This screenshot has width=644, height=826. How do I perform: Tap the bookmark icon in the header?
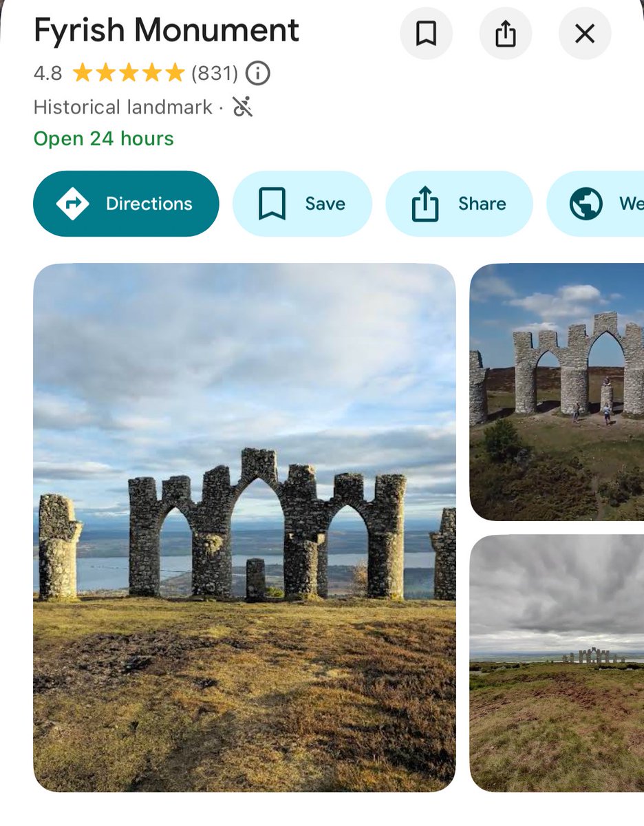[x=426, y=33]
